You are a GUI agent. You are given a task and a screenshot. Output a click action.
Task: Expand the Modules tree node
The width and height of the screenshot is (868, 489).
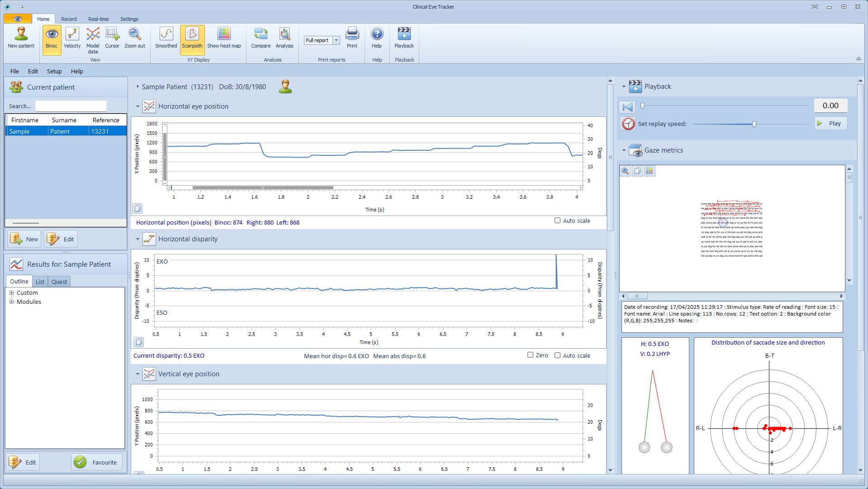coord(12,302)
